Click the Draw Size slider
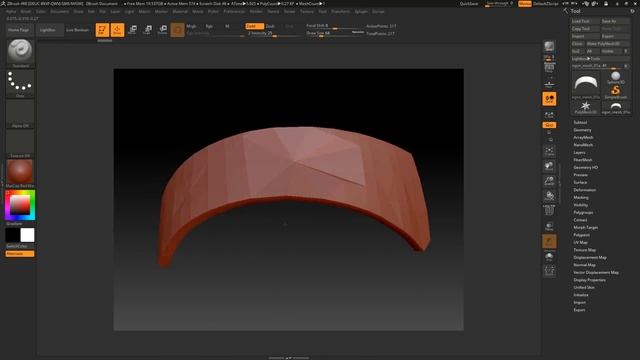The height and width of the screenshot is (360, 640). click(x=335, y=33)
